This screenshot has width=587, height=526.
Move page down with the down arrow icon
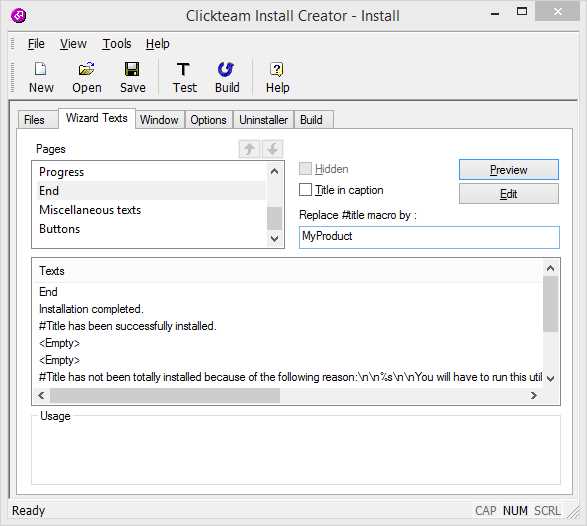pyautogui.click(x=273, y=149)
